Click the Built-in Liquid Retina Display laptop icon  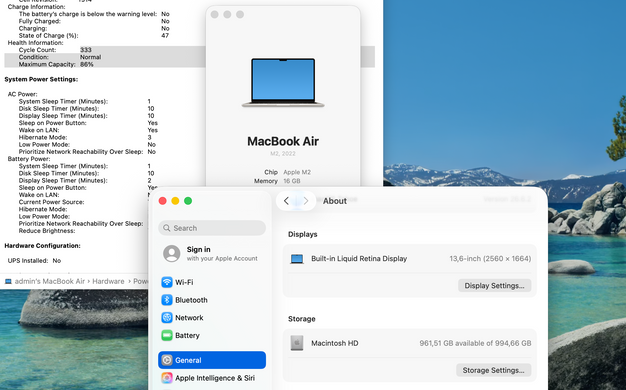point(297,259)
